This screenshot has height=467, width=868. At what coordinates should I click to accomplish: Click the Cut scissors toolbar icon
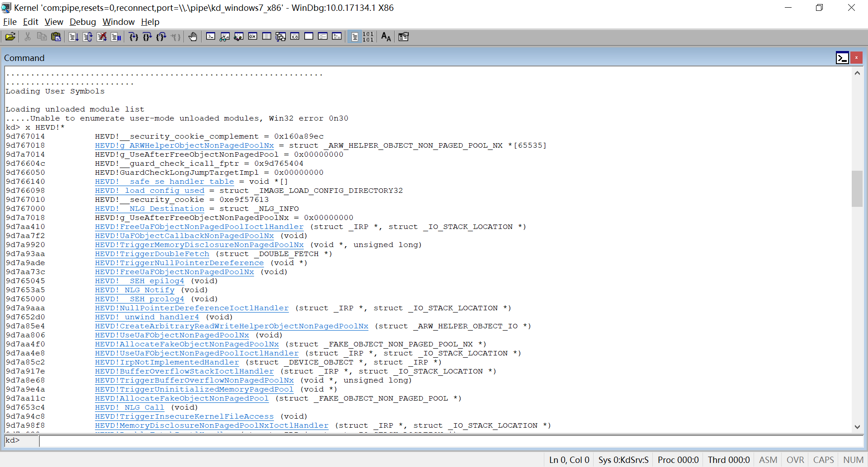(x=28, y=37)
